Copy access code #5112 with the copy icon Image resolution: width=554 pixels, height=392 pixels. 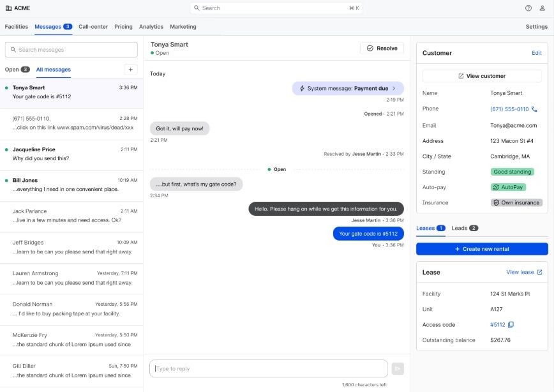coord(511,324)
